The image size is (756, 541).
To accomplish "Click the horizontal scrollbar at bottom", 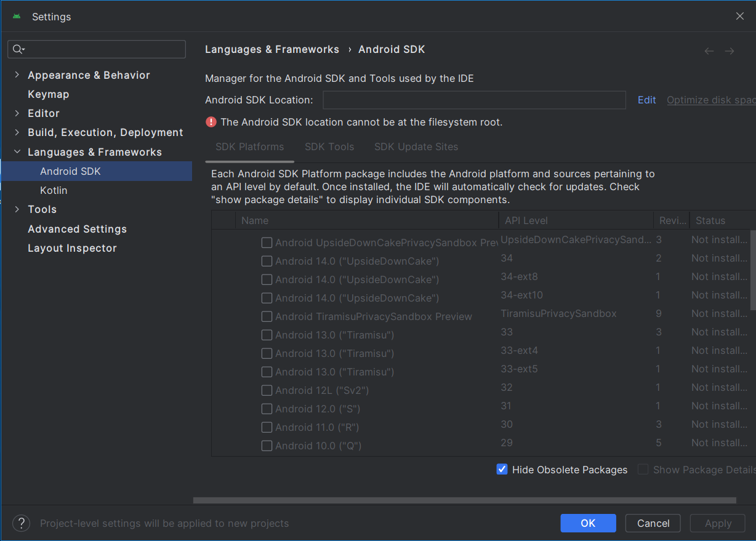I will click(465, 500).
